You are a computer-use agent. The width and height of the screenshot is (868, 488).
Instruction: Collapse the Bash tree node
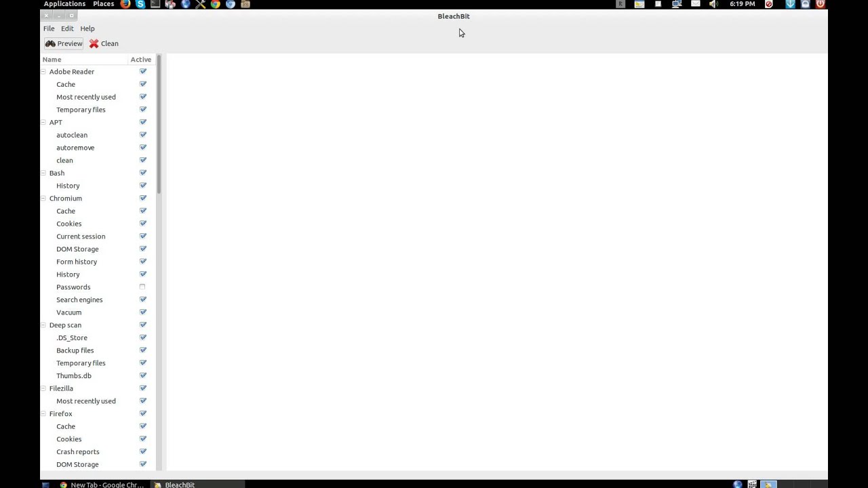(x=44, y=173)
